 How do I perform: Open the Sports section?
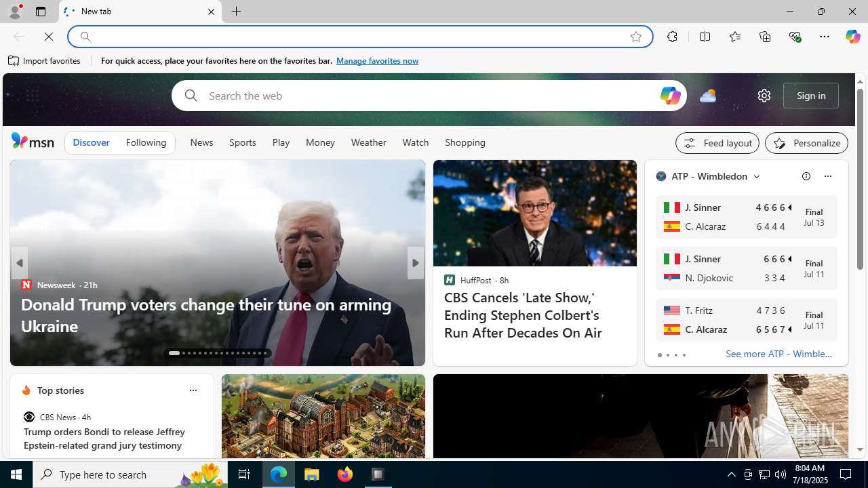pos(243,143)
